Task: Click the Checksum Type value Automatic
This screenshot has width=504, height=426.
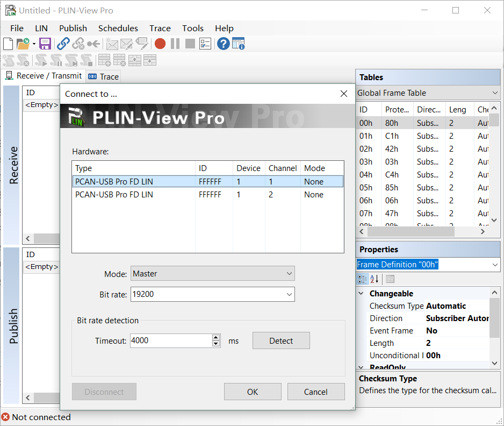Action: coord(446,306)
